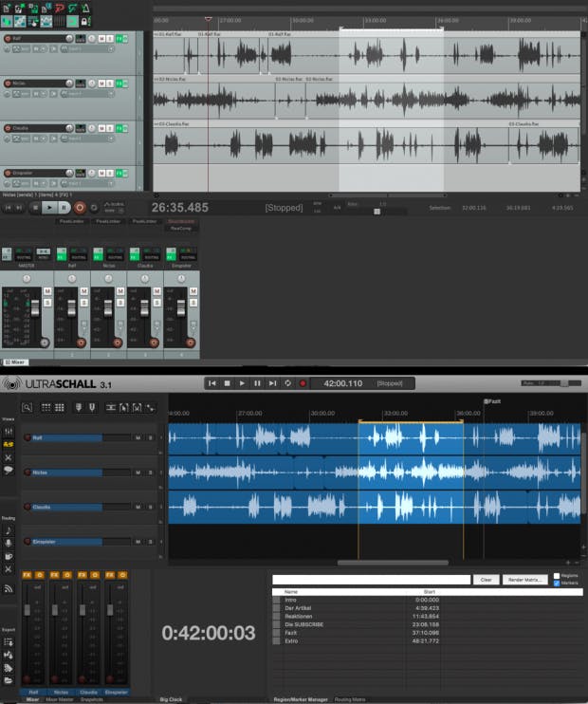
Task: Open input dropdown on top Einspieler track
Action: 111,184
